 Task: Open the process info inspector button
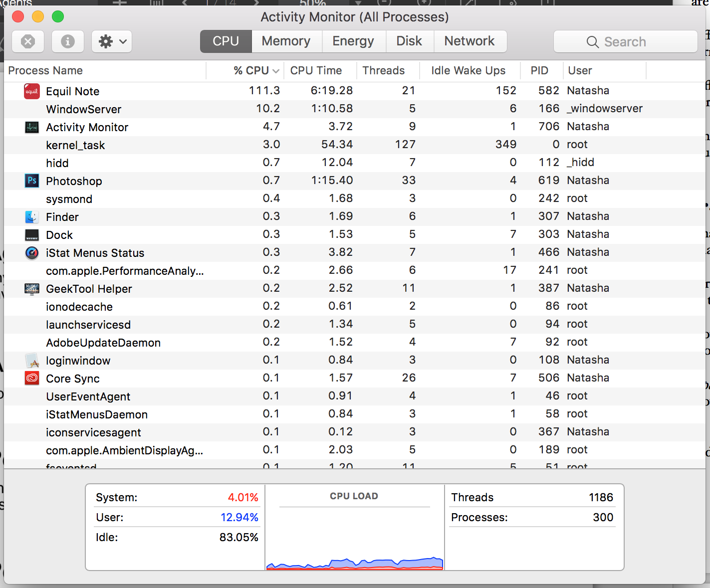click(x=68, y=41)
